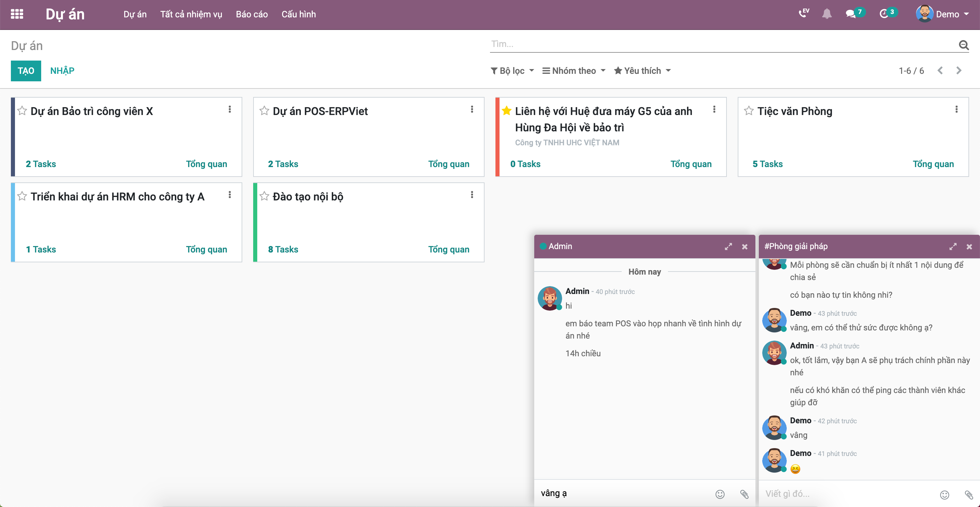The image size is (980, 507).
Task: Open Tổng quan link on Dự án Bảo trì card
Action: pyautogui.click(x=206, y=164)
